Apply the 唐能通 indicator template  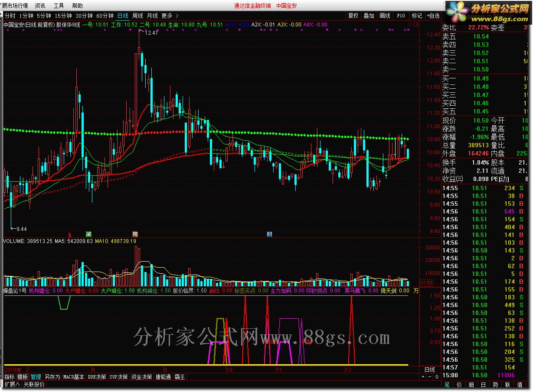[x=163, y=377]
